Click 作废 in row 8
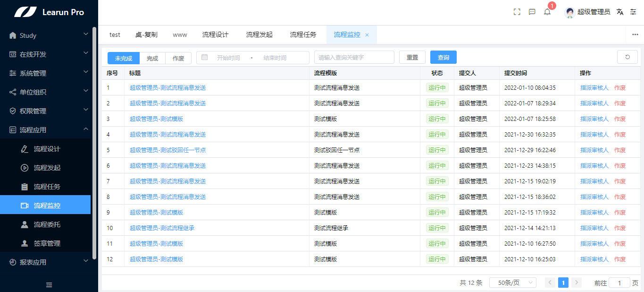644x292 pixels. [x=620, y=197]
